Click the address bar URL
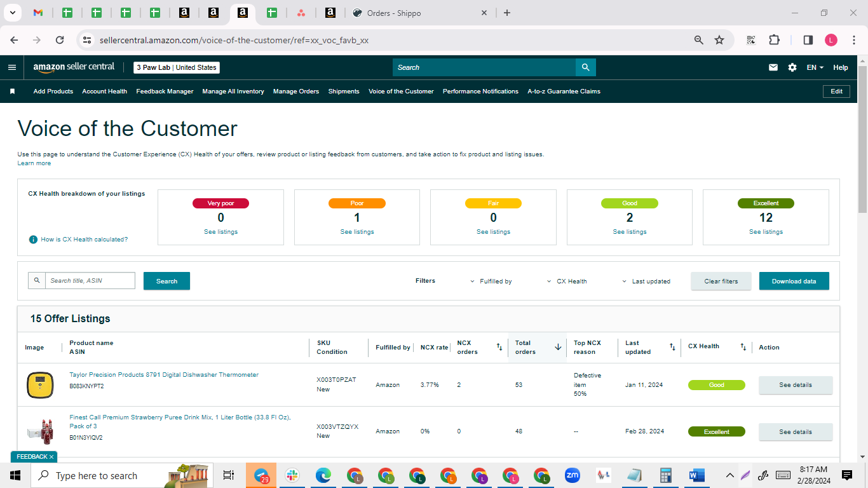The width and height of the screenshot is (868, 488). (234, 40)
